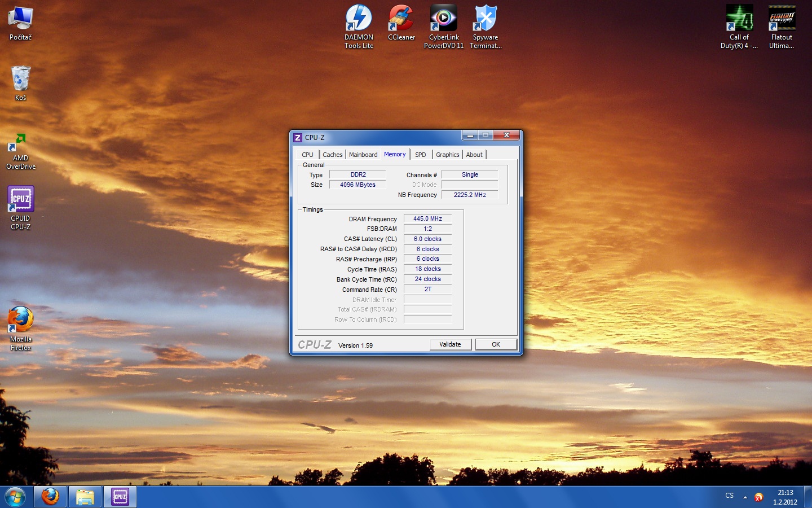Click the OK button in CPU-Z
This screenshot has height=508, width=812.
(x=496, y=344)
